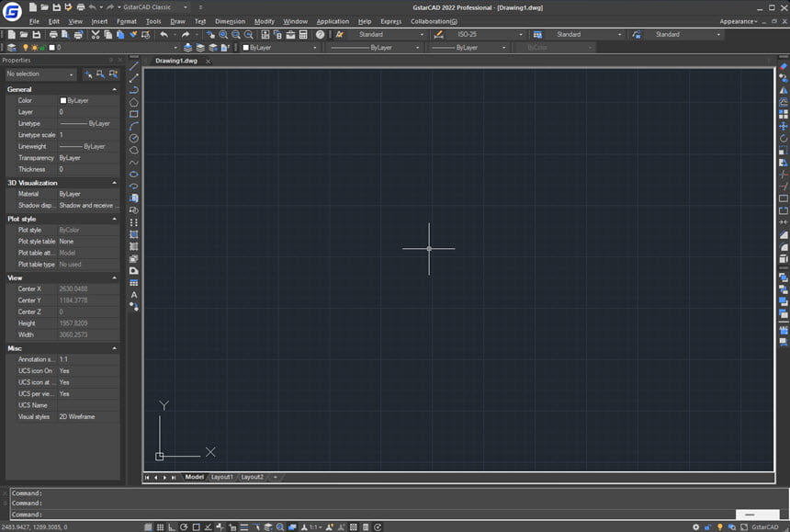Toggle snap mode in status bar

click(148, 527)
